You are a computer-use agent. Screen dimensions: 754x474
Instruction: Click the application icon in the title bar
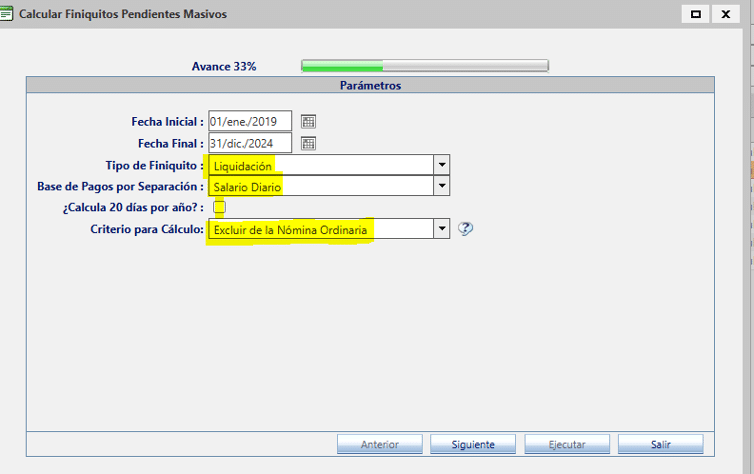coord(8,14)
